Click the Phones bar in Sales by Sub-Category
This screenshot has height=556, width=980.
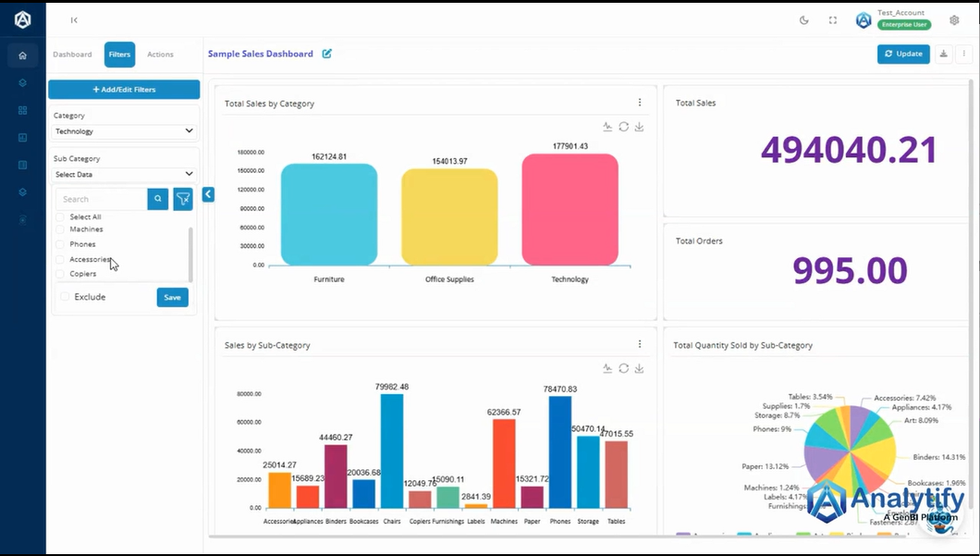[560, 452]
